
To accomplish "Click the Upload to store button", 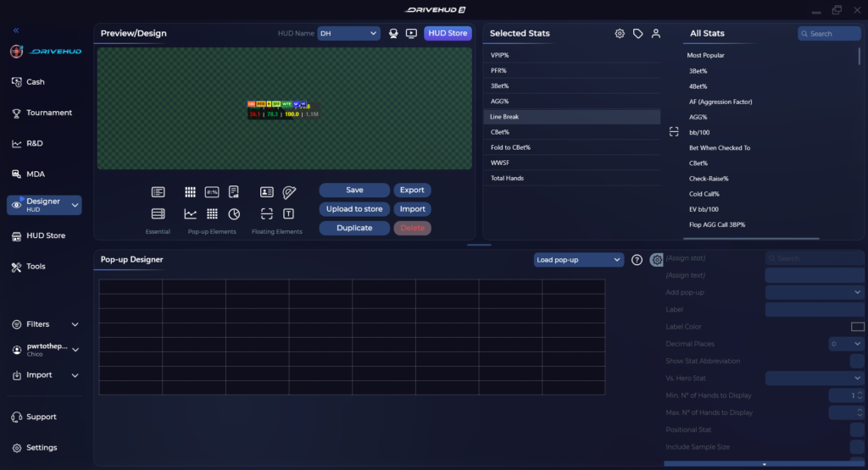I will point(354,209).
